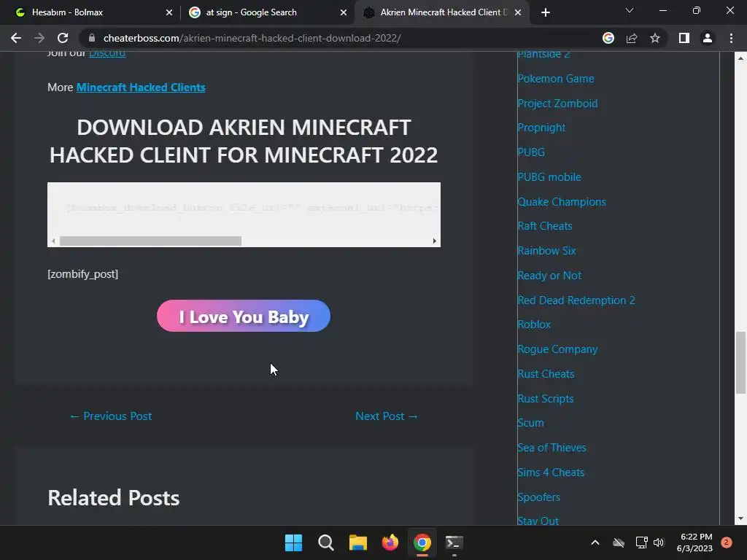Open the Propnight category
Image resolution: width=747 pixels, height=560 pixels.
point(541,128)
